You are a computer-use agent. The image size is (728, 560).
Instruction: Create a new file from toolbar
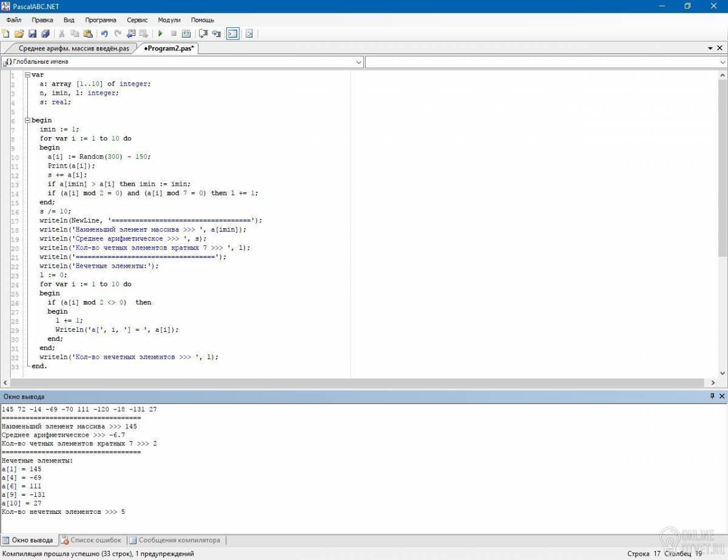click(x=6, y=34)
